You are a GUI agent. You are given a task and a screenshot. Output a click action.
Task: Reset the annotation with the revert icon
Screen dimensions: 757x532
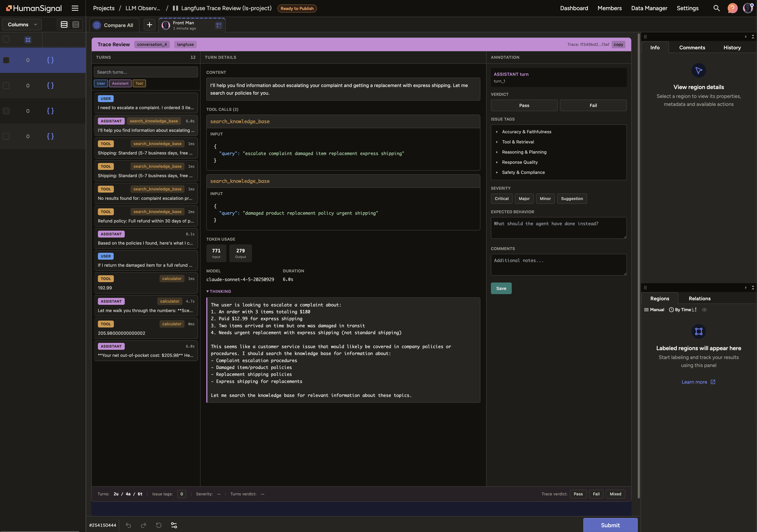pos(159,525)
